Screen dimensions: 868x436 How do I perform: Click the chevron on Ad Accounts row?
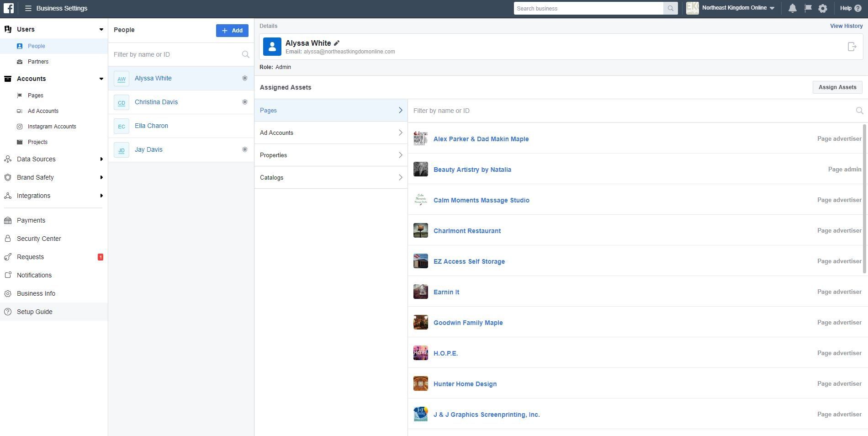pyautogui.click(x=401, y=133)
